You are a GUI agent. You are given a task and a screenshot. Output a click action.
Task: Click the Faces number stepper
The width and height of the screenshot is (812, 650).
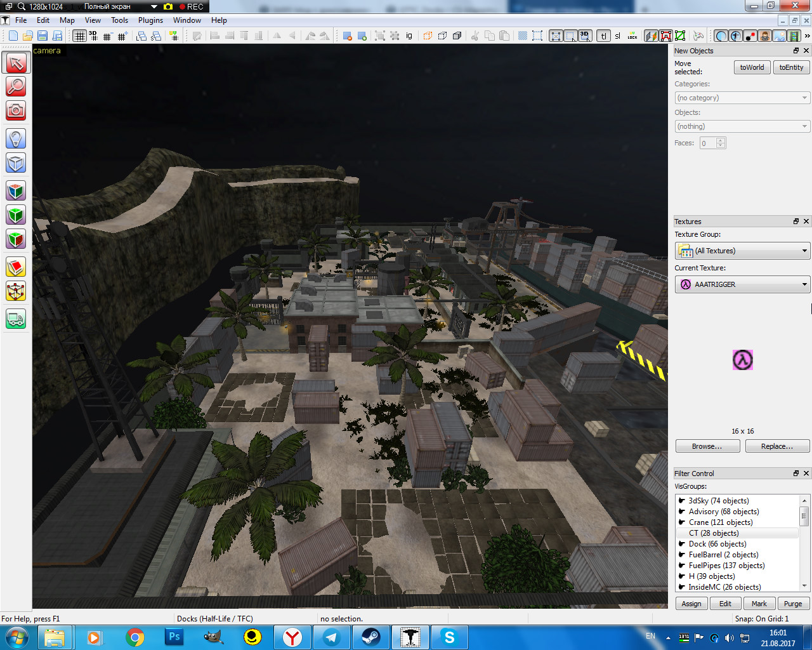pos(720,143)
